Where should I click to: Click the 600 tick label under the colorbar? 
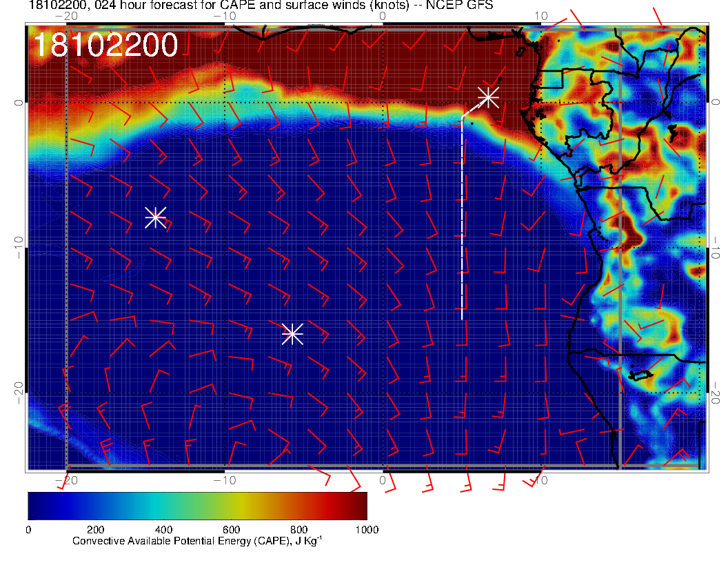pos(231,530)
